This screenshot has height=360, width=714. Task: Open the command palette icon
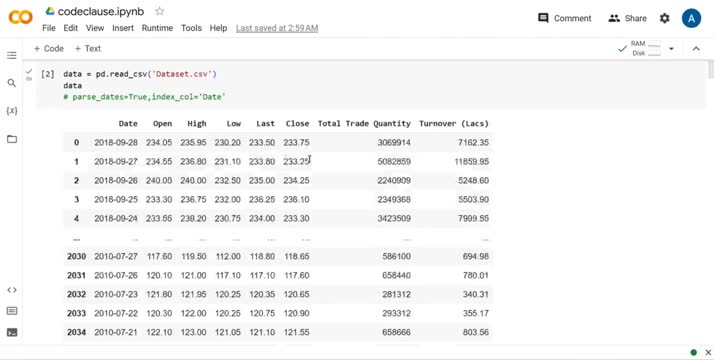click(x=12, y=311)
